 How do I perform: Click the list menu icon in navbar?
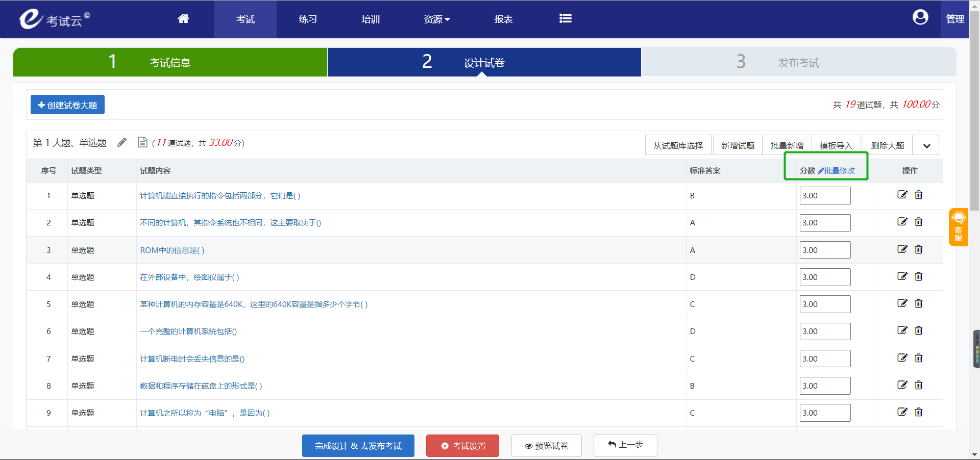pyautogui.click(x=565, y=19)
